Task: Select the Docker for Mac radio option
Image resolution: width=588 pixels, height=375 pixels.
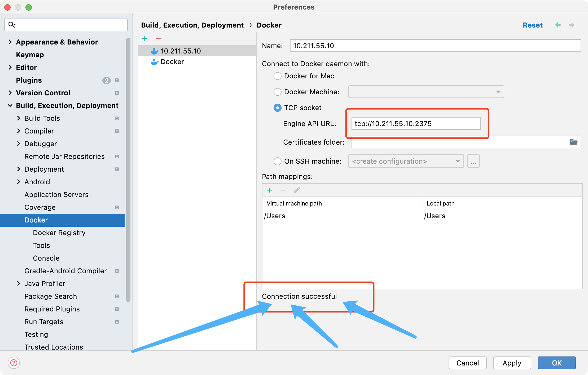Action: 277,76
